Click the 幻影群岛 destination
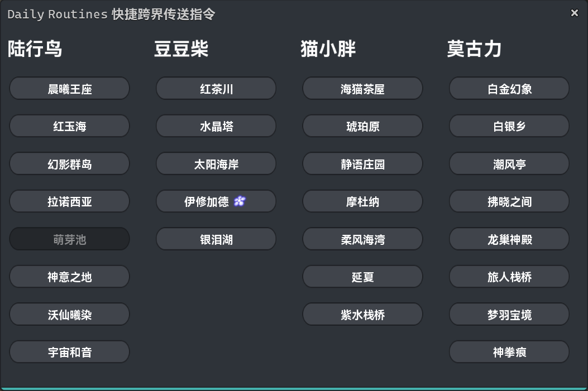 [69, 163]
